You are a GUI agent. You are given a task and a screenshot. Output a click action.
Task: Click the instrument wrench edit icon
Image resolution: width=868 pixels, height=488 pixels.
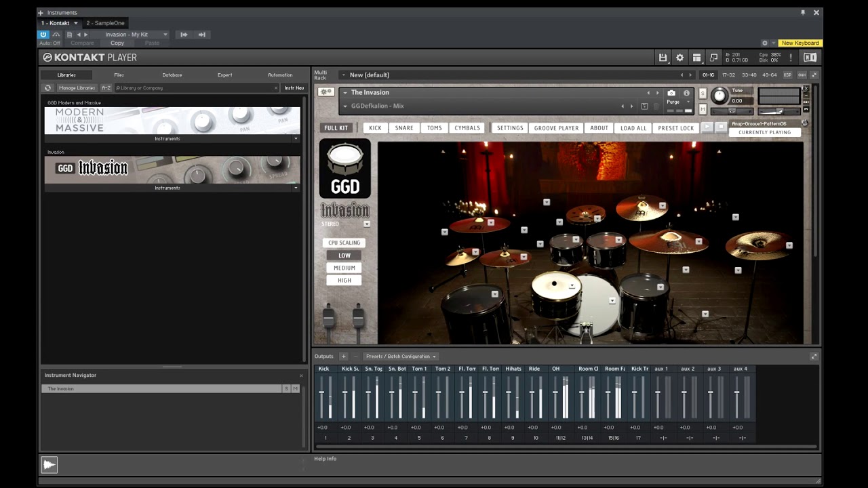click(326, 92)
